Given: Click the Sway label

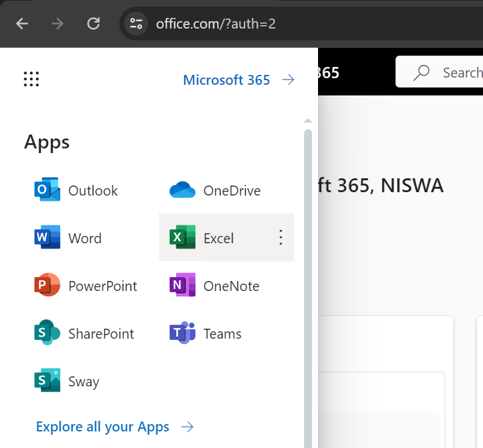Looking at the screenshot, I should [83, 382].
